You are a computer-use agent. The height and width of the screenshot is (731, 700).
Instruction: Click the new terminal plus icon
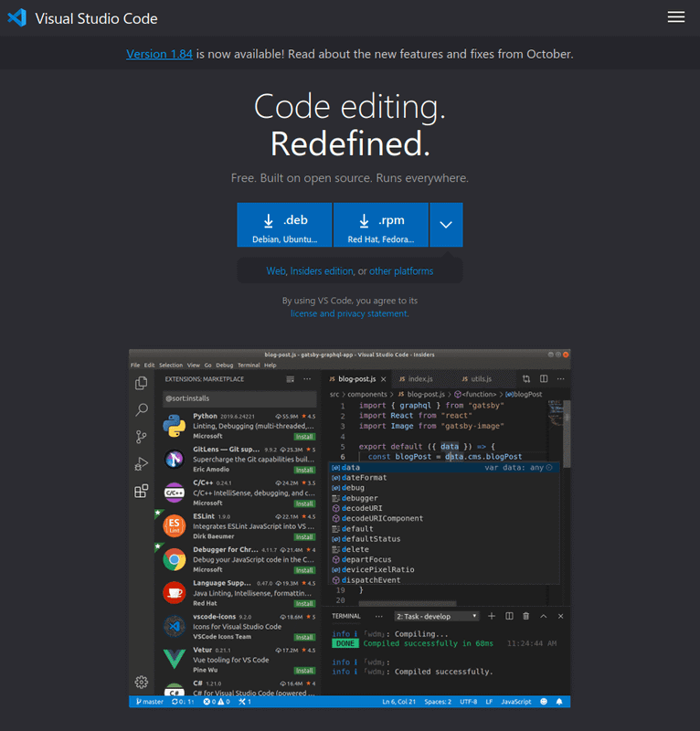coord(492,616)
